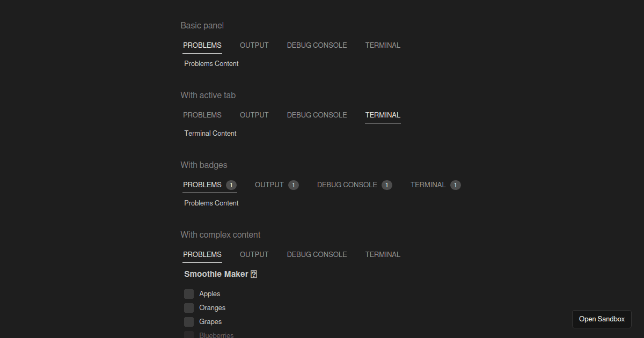Check the Oranges checkbox
The width and height of the screenshot is (644, 338).
(189, 307)
